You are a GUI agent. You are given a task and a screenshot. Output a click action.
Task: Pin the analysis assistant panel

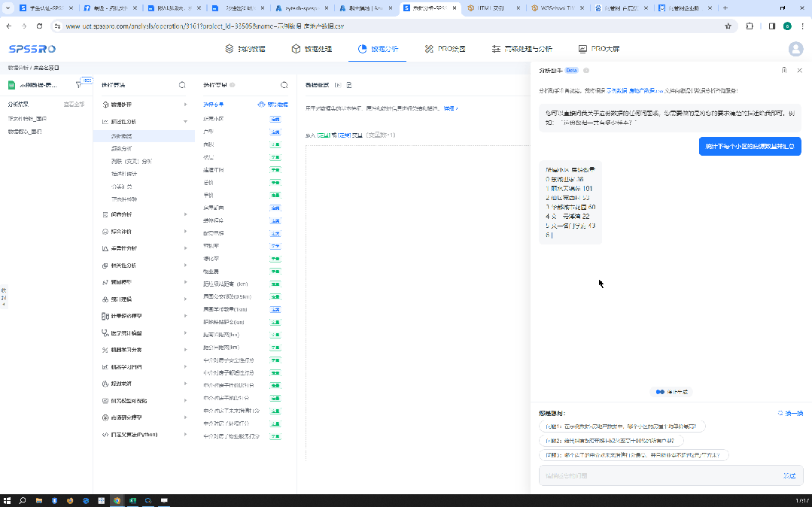(784, 70)
